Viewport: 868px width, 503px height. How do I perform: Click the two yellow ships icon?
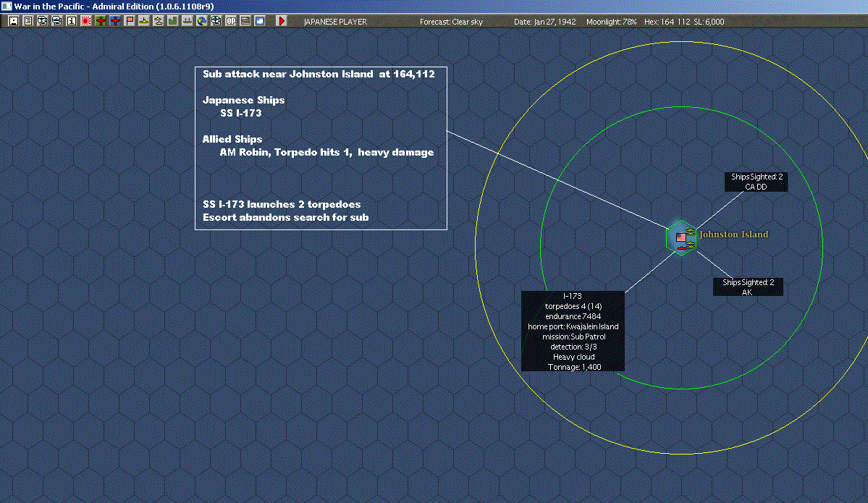point(159,21)
